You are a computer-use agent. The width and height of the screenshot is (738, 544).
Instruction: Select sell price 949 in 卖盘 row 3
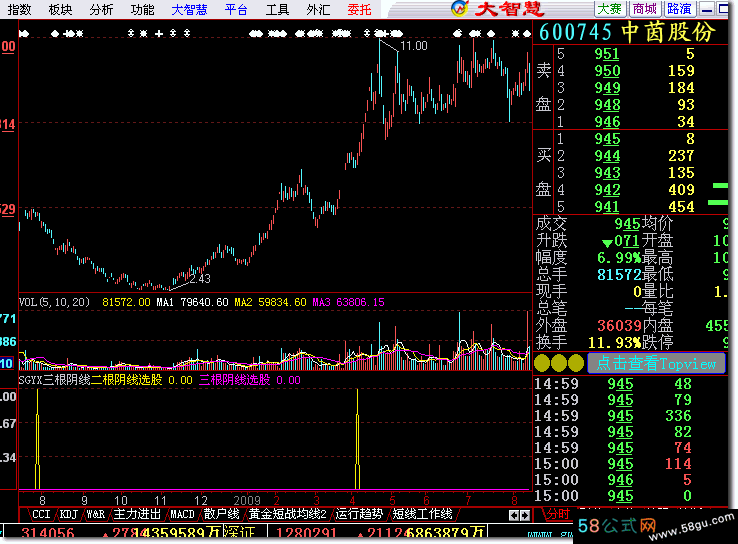pos(607,88)
